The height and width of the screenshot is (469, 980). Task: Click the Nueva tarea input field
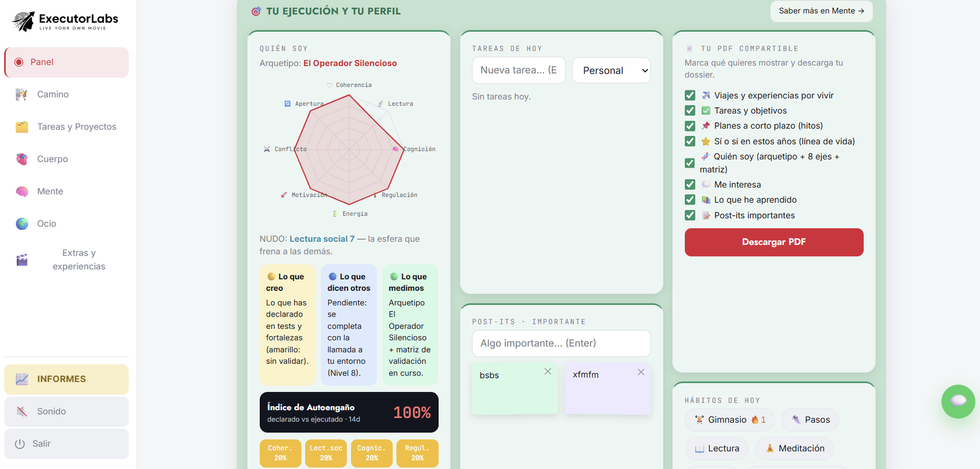click(x=519, y=70)
